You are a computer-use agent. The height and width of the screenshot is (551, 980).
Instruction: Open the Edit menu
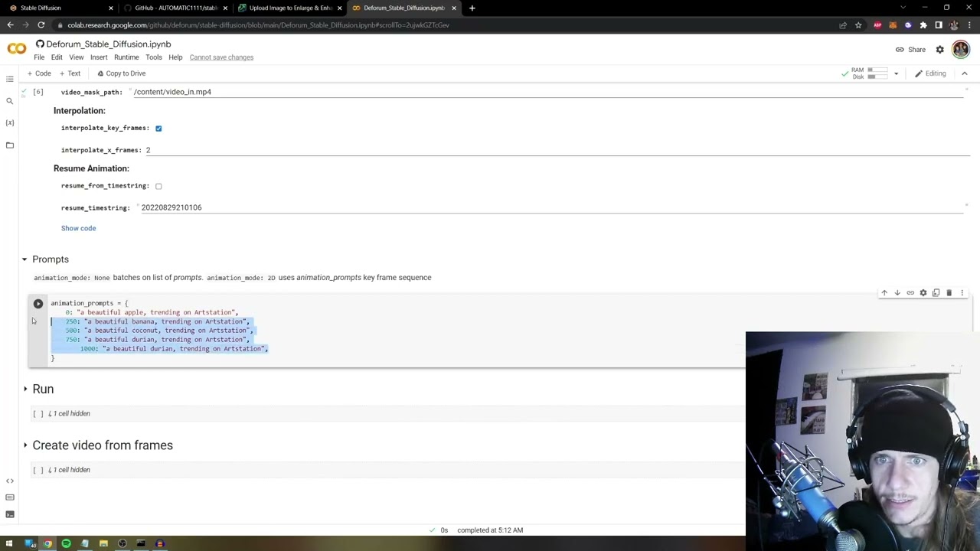pyautogui.click(x=57, y=57)
